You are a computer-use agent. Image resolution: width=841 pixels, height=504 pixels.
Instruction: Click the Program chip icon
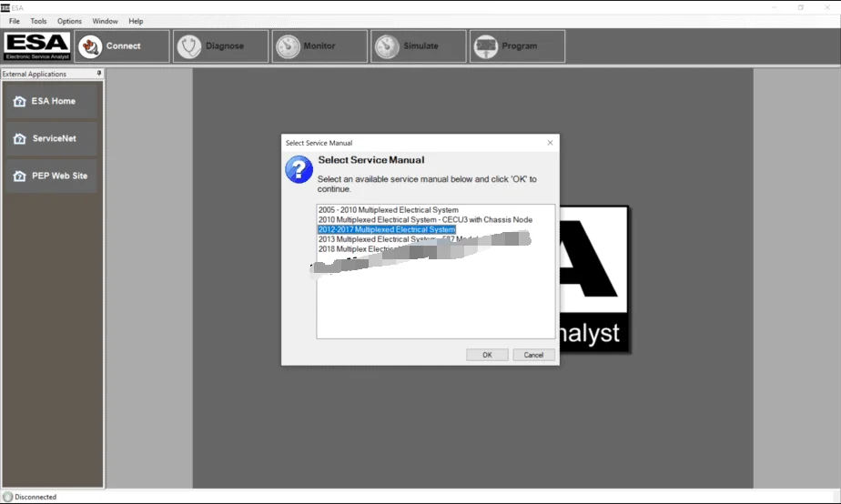click(x=486, y=46)
